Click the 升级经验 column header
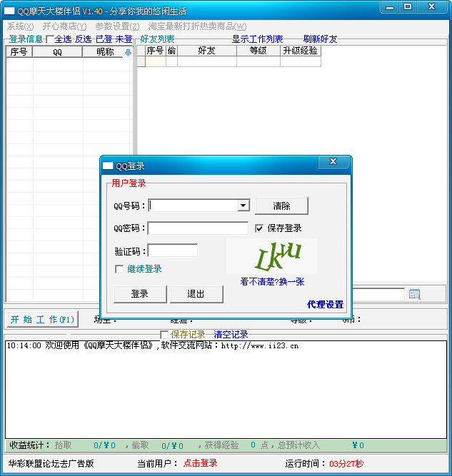 300,51
